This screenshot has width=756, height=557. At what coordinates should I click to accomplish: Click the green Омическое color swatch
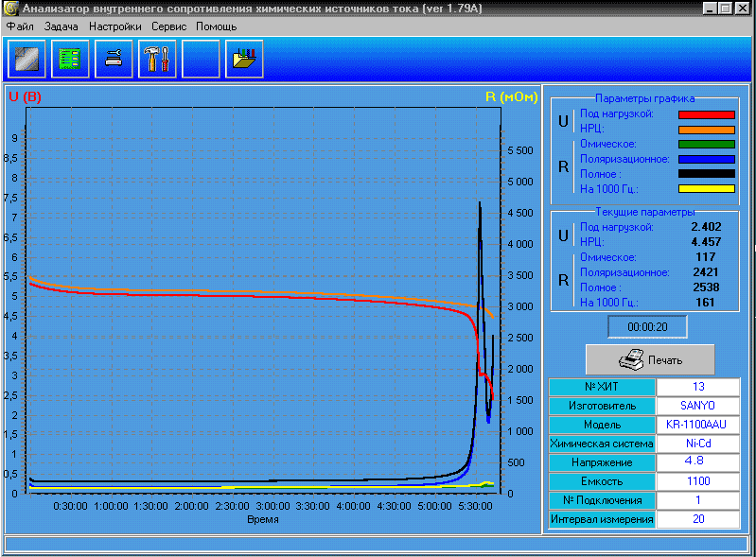[707, 144]
